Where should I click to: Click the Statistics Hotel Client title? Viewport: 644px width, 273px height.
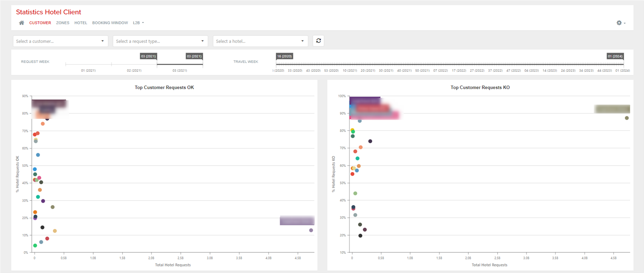click(x=48, y=12)
